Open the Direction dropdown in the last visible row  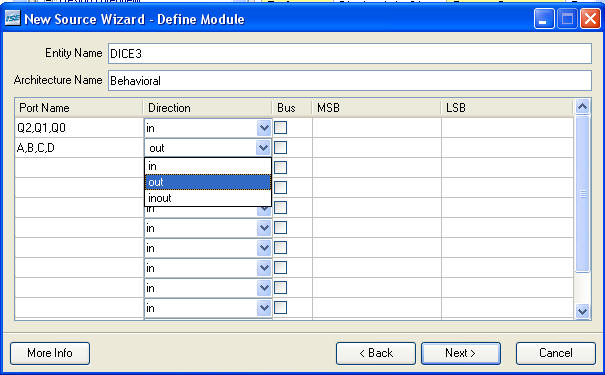pyautogui.click(x=264, y=308)
